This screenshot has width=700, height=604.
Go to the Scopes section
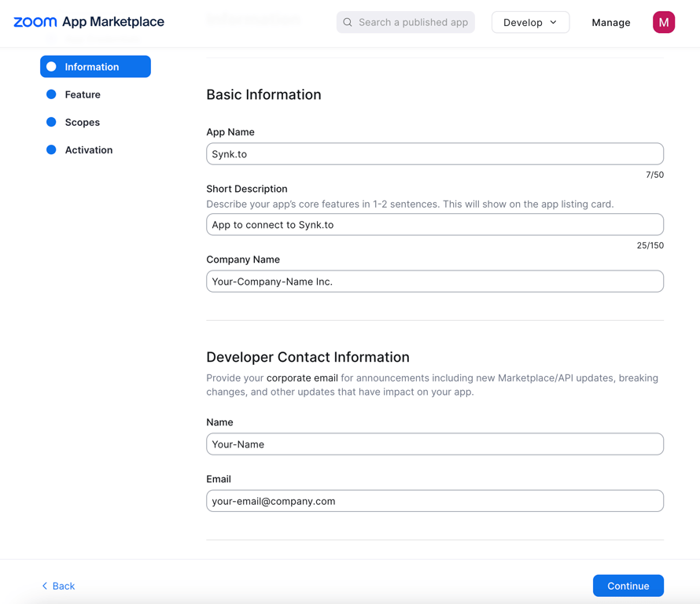pyautogui.click(x=83, y=122)
